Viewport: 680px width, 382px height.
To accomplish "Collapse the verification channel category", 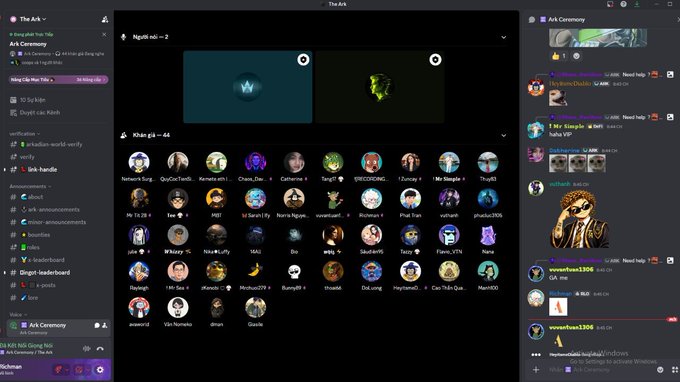I will 24,134.
